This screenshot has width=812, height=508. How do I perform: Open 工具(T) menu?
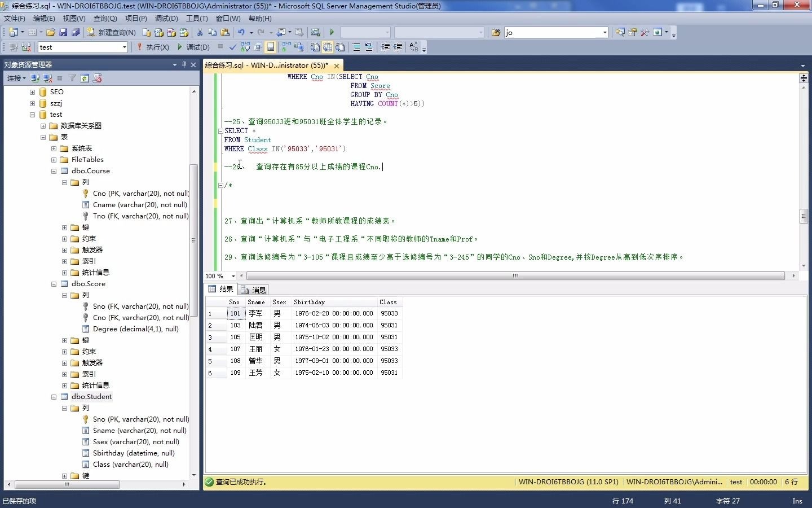click(x=197, y=18)
